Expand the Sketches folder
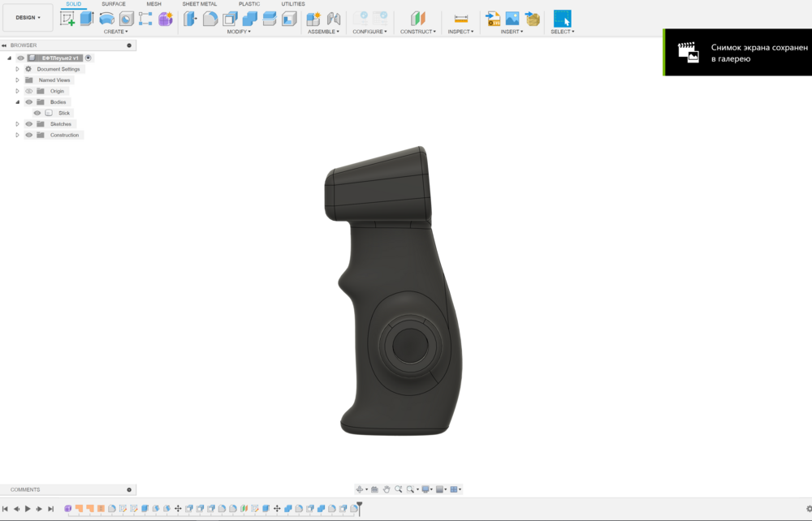This screenshot has height=521, width=812. coord(17,123)
